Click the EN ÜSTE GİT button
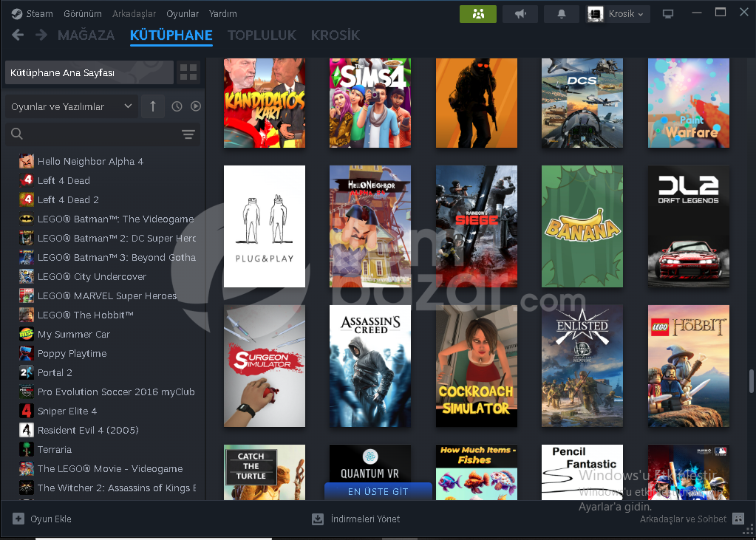Image resolution: width=756 pixels, height=540 pixels. [x=378, y=491]
